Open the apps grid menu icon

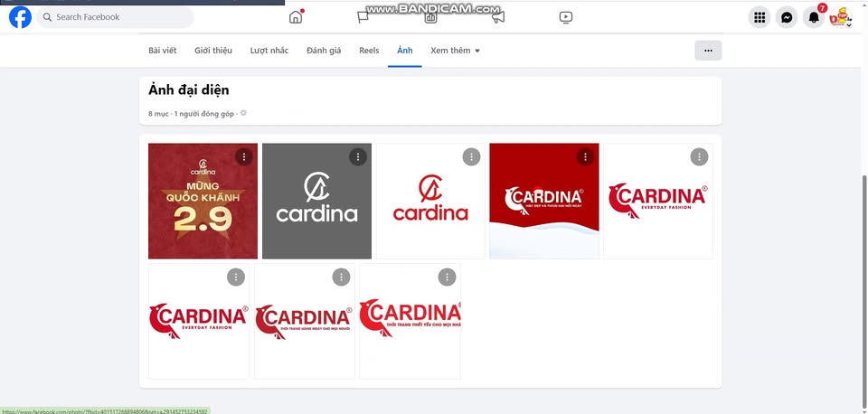click(759, 17)
